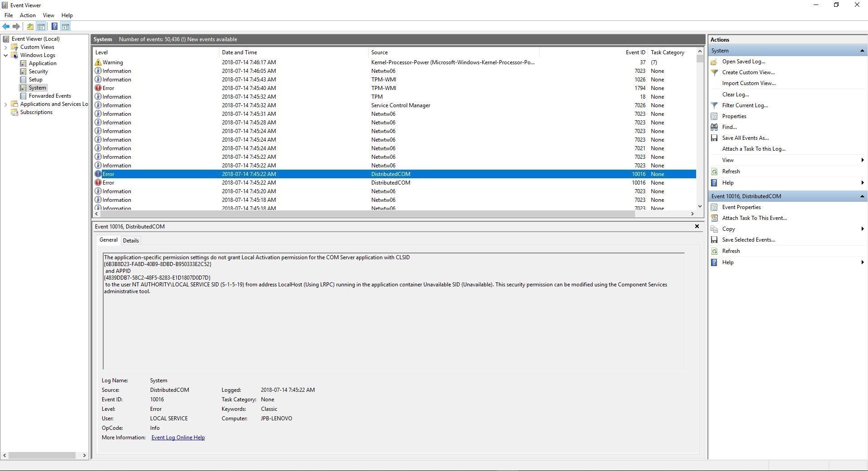Click the Filter Current Log funnel icon

(x=715, y=105)
